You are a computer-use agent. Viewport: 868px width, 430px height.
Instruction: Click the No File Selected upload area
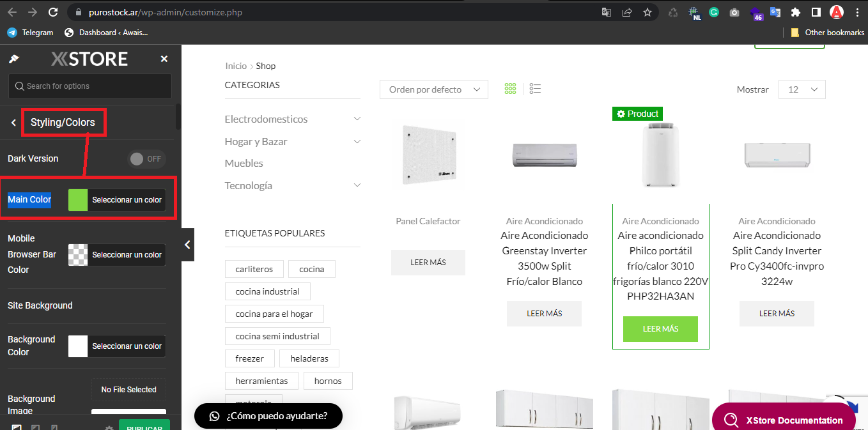coord(128,390)
